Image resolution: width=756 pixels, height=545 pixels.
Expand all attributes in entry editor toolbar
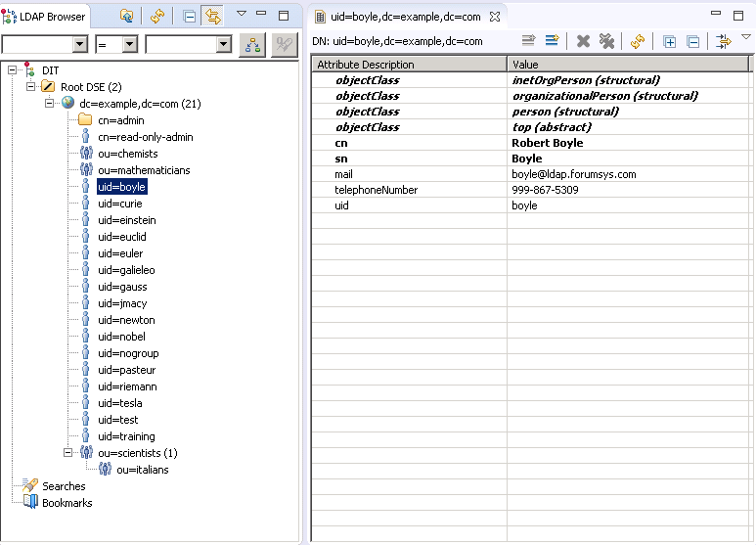(669, 42)
